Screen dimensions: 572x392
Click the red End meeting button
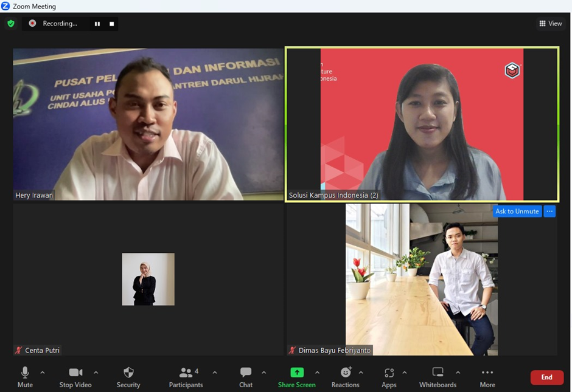tap(547, 377)
